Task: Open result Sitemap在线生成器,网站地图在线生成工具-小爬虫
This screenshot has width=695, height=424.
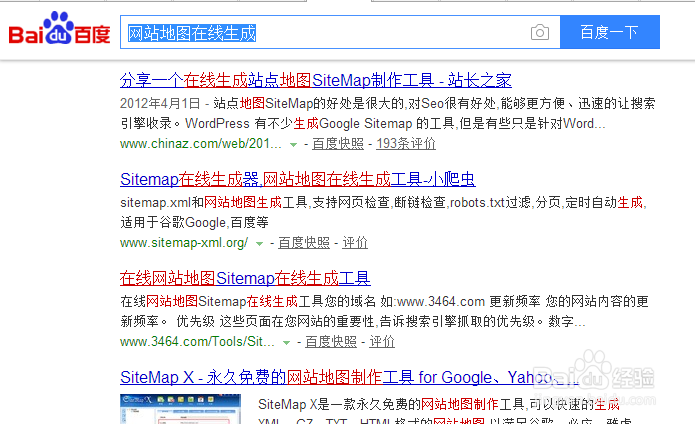Action: pyautogui.click(x=297, y=179)
